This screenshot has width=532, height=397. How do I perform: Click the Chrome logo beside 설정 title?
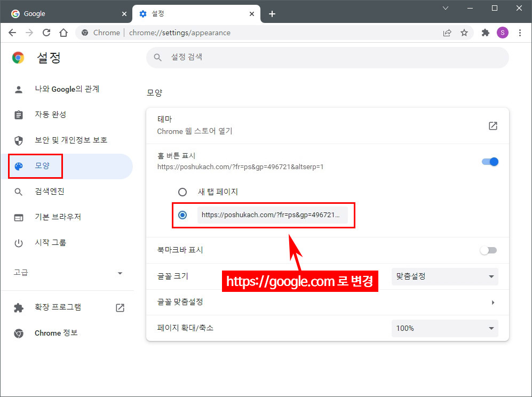point(18,58)
